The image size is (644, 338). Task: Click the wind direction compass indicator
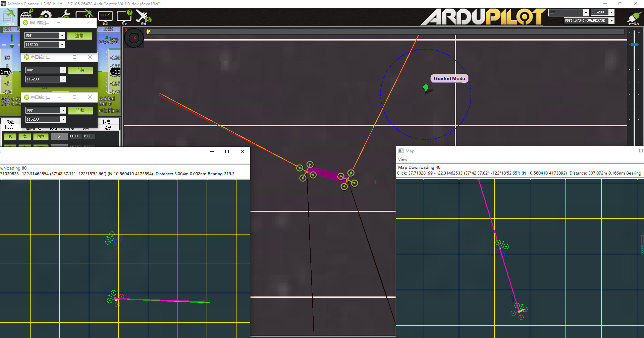pos(134,38)
